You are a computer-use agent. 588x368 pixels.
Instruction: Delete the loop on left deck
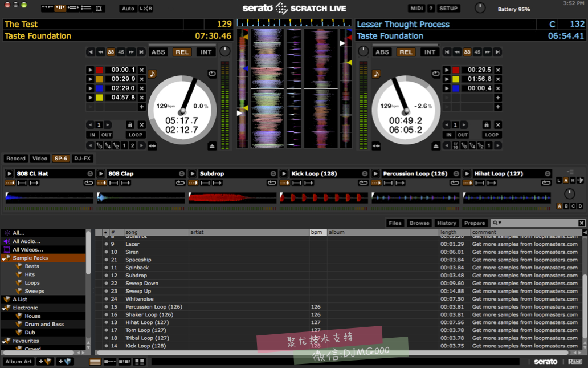click(142, 125)
